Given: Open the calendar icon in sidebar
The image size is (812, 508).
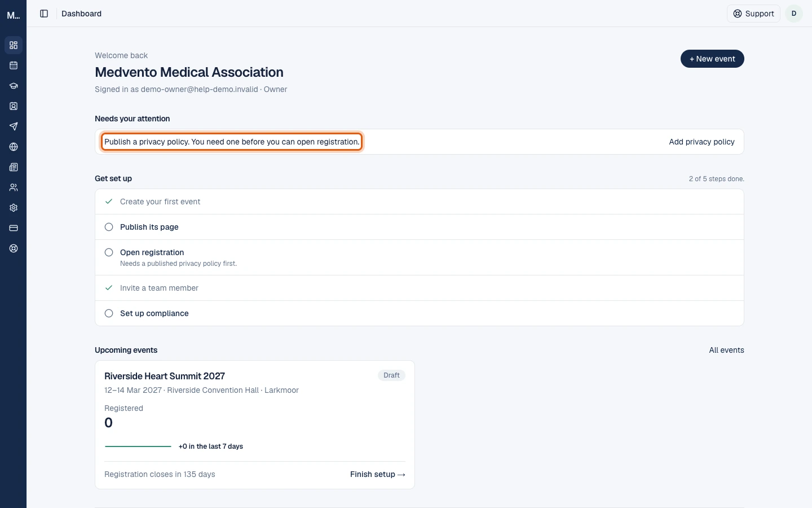Looking at the screenshot, I should point(14,65).
